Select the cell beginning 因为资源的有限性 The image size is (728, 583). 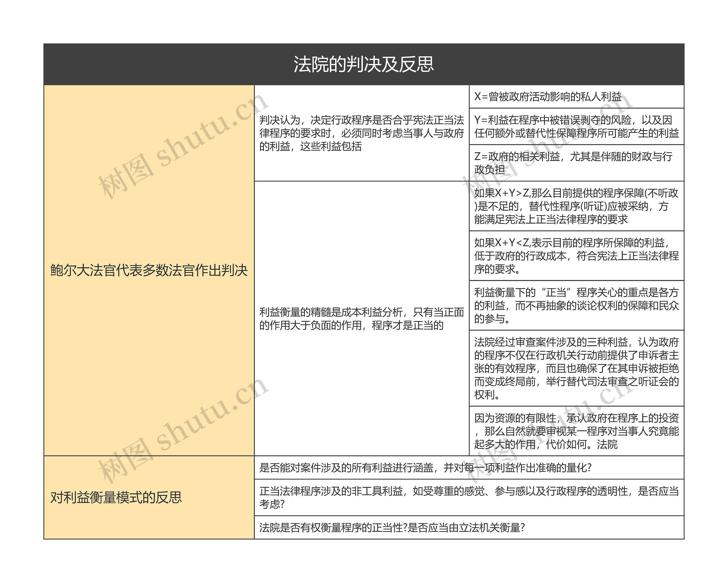576,431
